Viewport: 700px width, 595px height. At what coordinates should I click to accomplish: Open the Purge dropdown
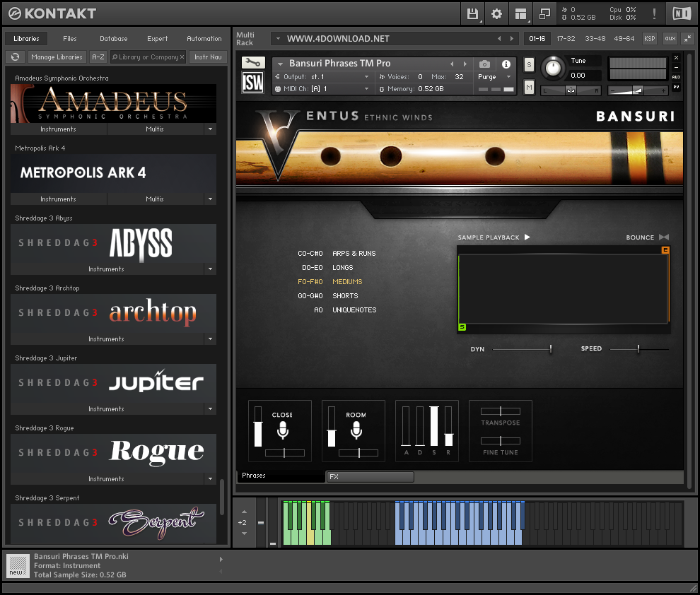(508, 77)
